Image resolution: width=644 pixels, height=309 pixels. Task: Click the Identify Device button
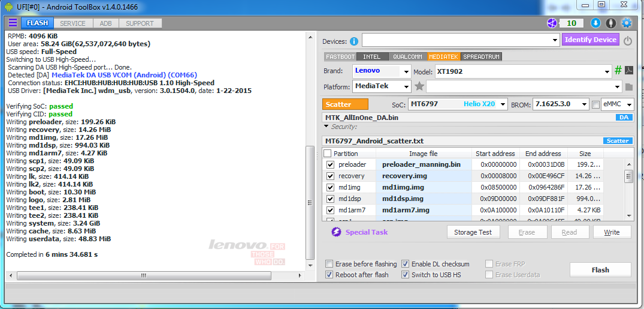(591, 40)
